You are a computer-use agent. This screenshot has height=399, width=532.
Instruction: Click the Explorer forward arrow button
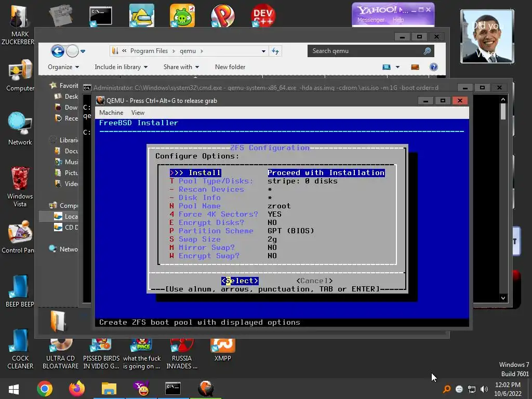(x=72, y=51)
